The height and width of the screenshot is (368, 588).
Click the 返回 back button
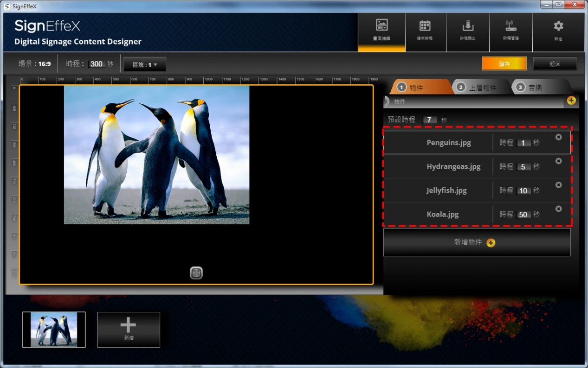pos(555,64)
